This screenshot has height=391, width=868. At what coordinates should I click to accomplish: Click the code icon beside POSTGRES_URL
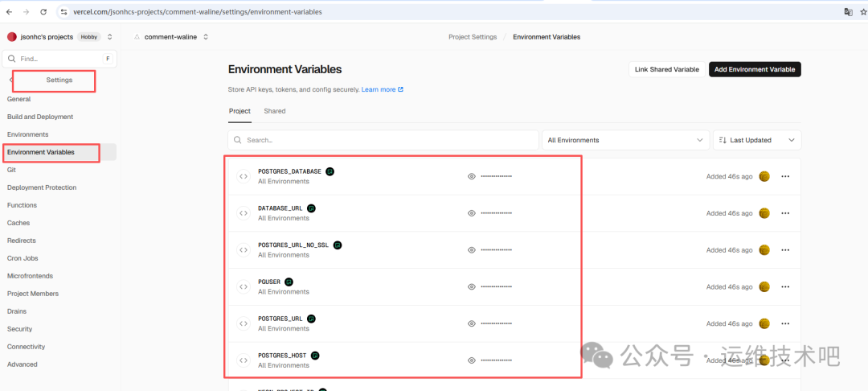[x=243, y=323]
